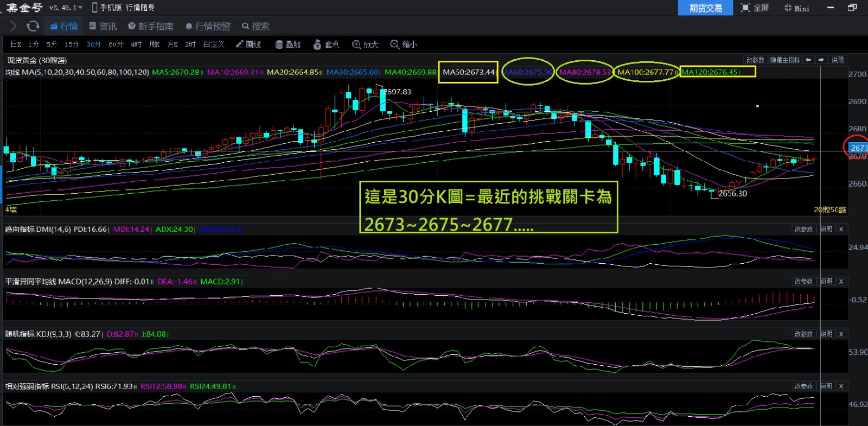Select the 30分 timeframe
Image resolution: width=868 pixels, height=426 pixels.
click(94, 44)
